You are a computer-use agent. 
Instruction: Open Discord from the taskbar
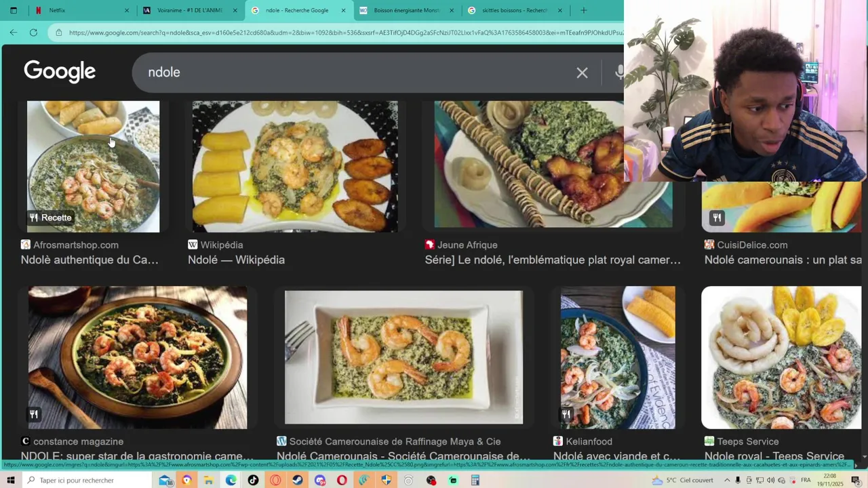(x=320, y=481)
